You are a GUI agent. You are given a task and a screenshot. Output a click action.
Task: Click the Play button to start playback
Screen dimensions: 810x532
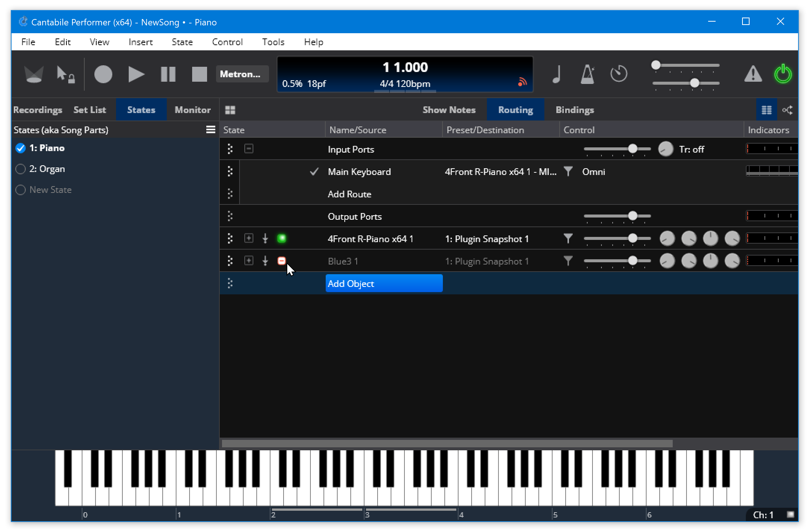click(135, 74)
